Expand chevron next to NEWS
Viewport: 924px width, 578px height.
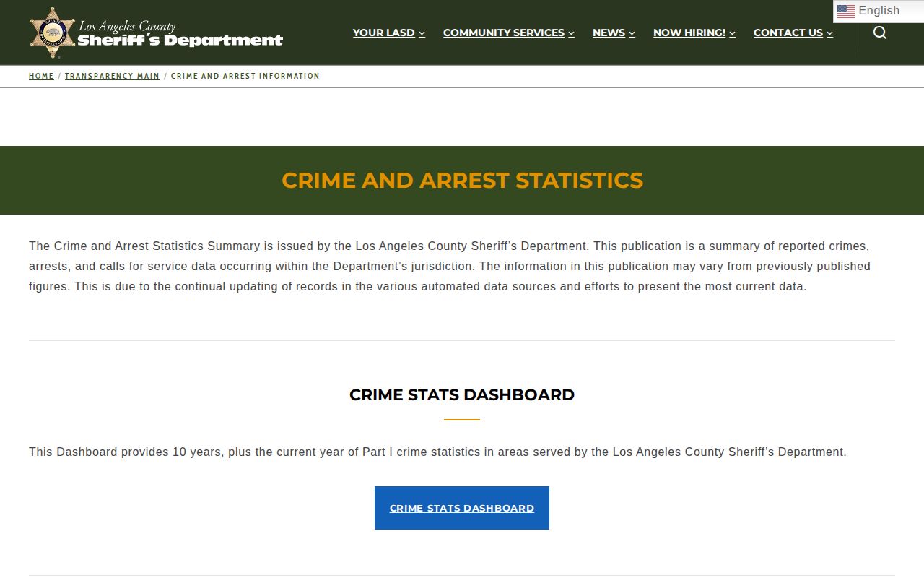pos(632,33)
